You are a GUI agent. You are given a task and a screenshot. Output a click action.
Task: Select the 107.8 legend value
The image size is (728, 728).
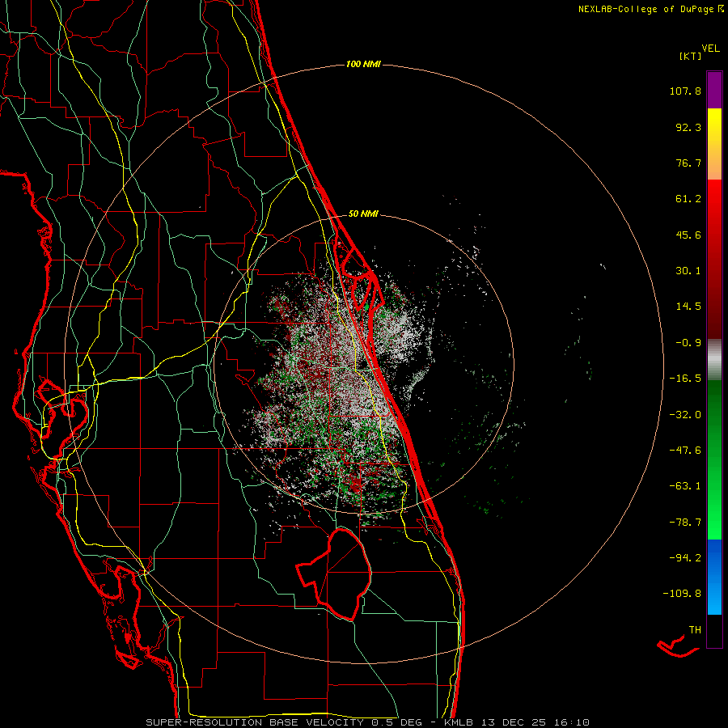click(685, 91)
